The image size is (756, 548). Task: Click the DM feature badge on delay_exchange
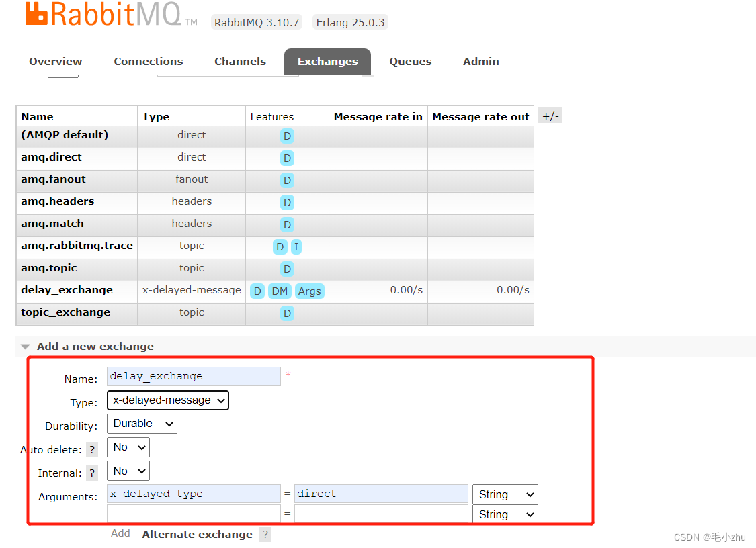280,291
